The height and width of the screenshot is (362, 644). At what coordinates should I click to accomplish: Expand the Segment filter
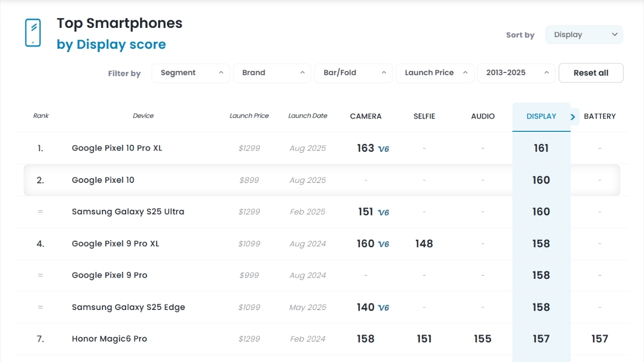191,73
